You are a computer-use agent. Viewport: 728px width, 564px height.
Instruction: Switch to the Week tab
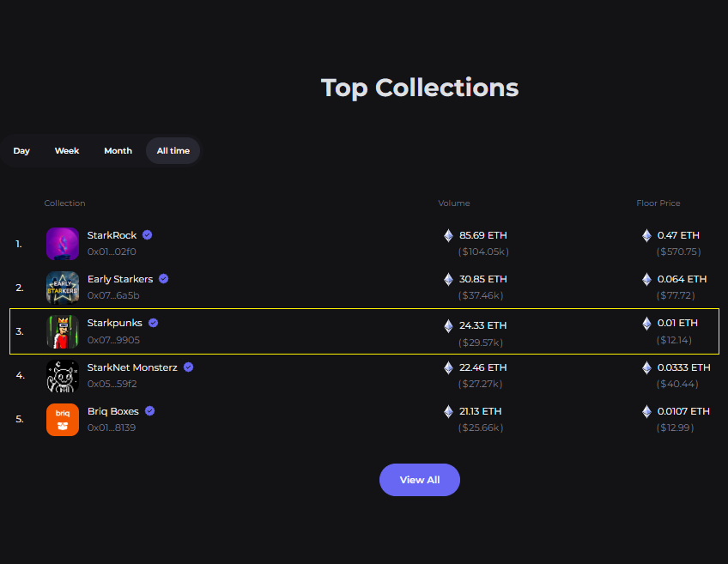pyautogui.click(x=67, y=151)
